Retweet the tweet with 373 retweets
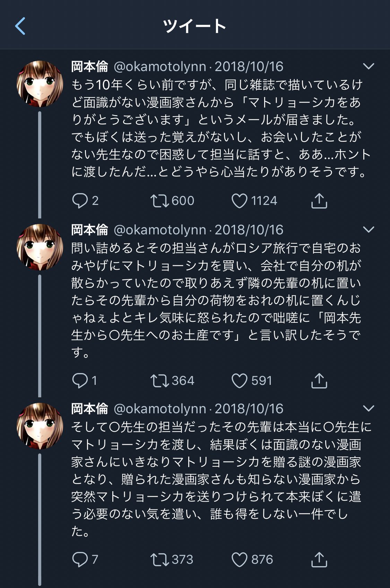 point(159,560)
